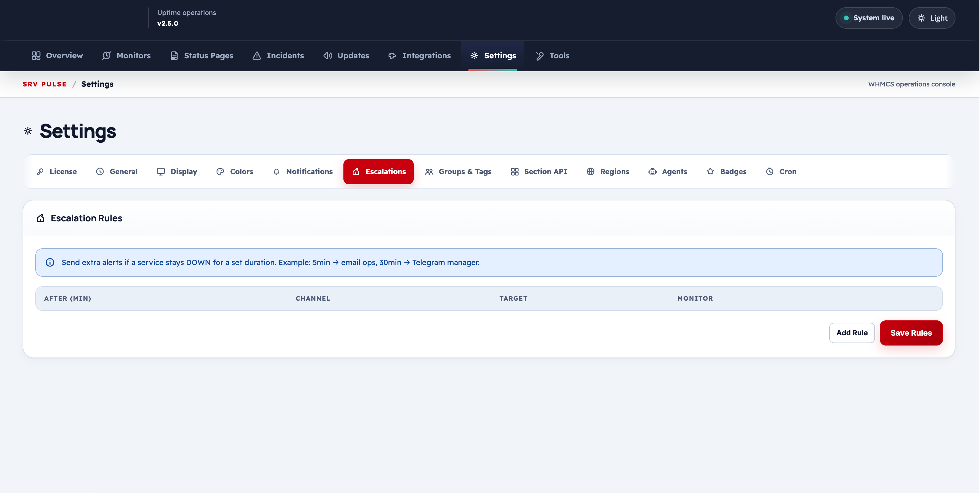Open the Incidents page
Image resolution: width=980 pixels, height=493 pixels.
point(278,56)
